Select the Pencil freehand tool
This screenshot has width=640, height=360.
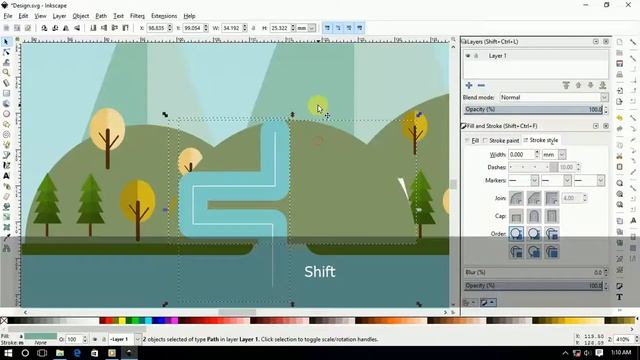[6, 144]
